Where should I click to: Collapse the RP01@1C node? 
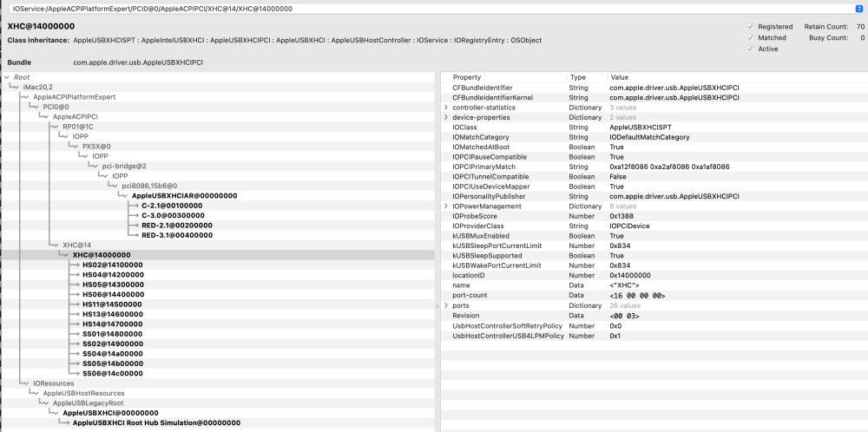point(56,127)
